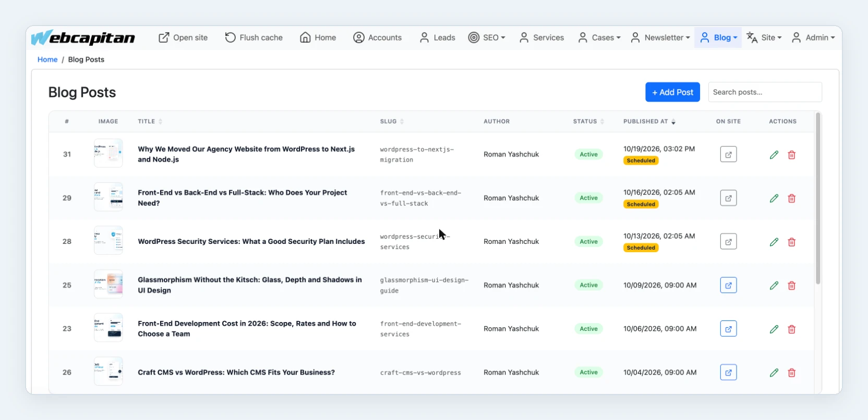Screen dimensions: 868x420
Task: Delete the Craft CMS vs WordPress post
Action: [x=792, y=373]
